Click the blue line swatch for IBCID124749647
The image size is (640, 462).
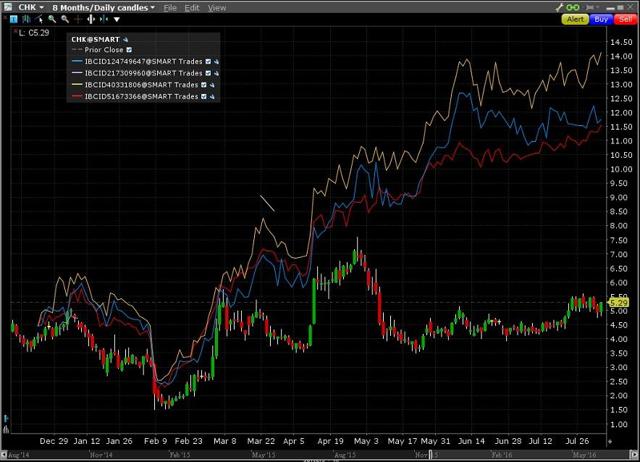77,62
